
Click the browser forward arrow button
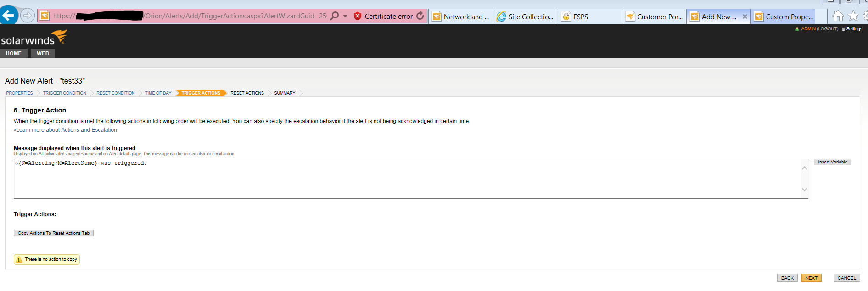click(x=28, y=16)
